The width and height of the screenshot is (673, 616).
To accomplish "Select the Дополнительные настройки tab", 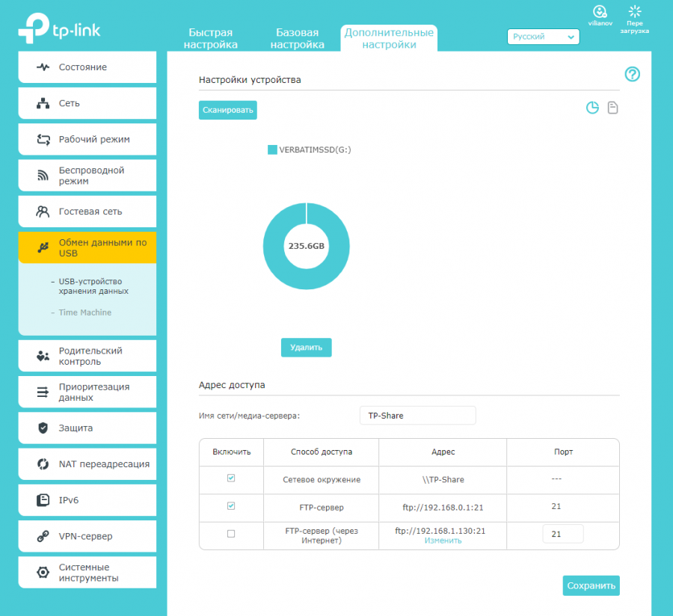I will [389, 39].
